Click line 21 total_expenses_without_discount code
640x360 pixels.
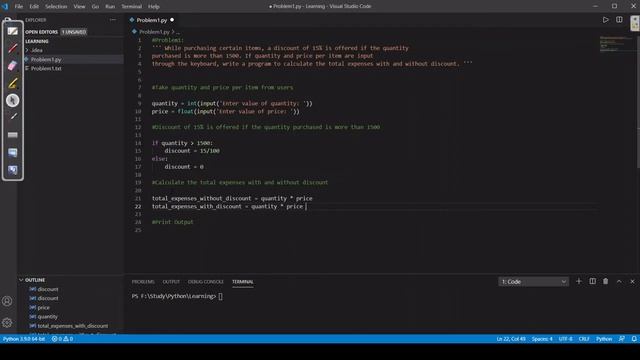232,198
